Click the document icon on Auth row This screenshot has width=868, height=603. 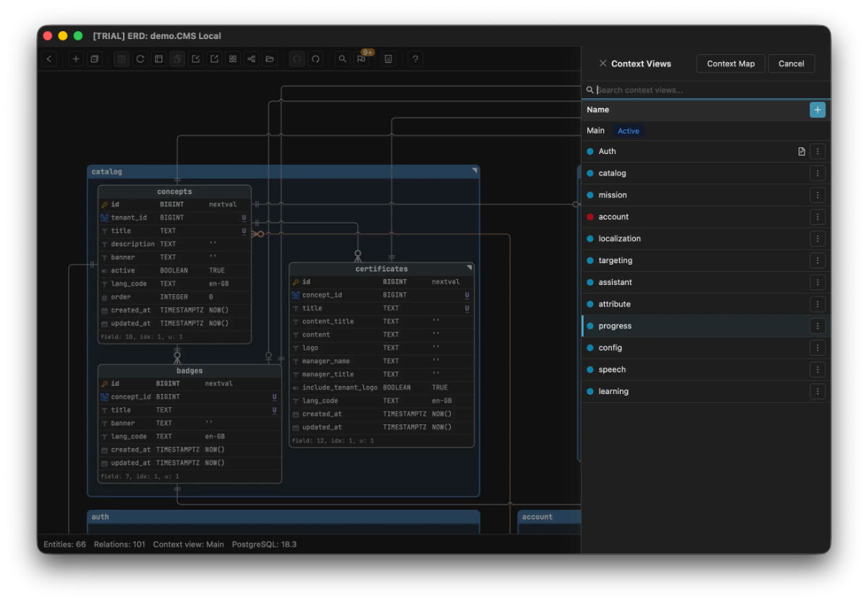tap(801, 152)
